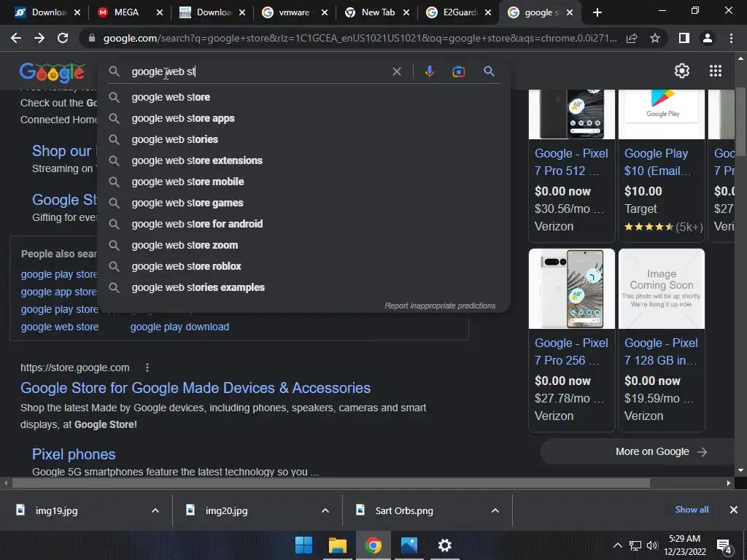
Task: Expand options for img19.jpg download
Action: click(155, 510)
